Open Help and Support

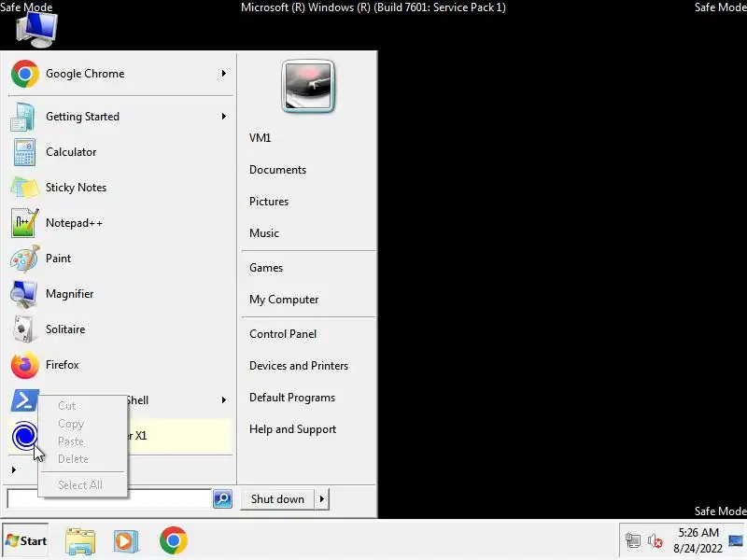click(293, 429)
